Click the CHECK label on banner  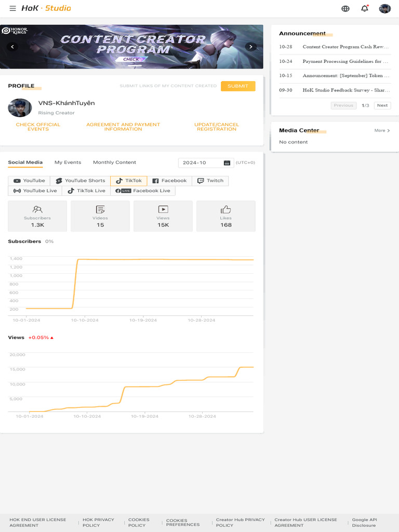(x=131, y=59)
